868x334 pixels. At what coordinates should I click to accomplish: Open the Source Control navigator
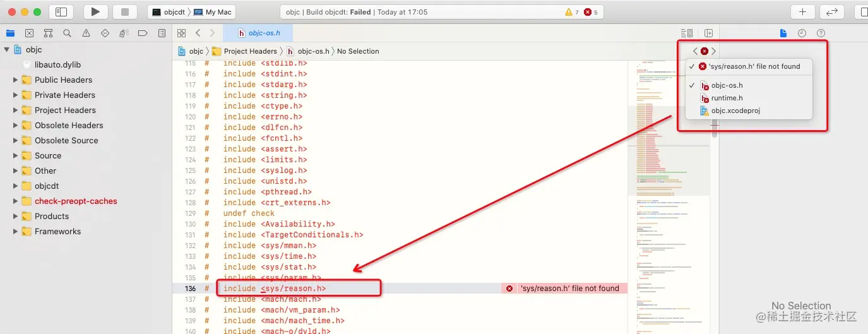coord(29,33)
